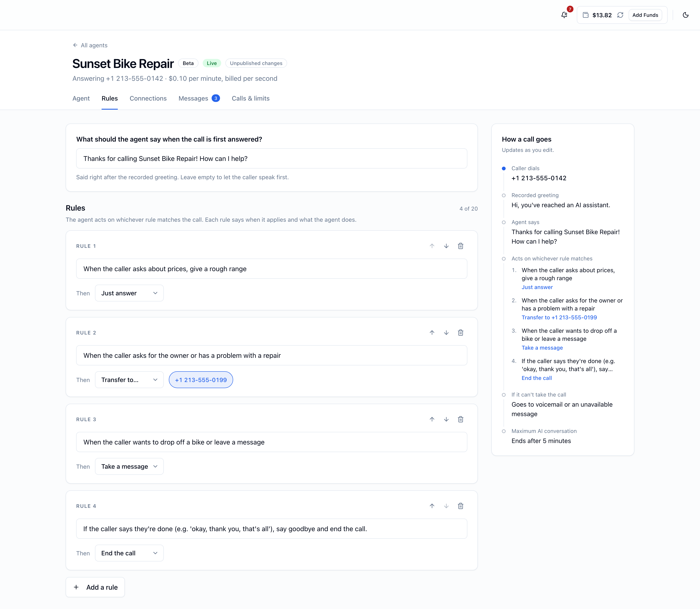
Task: Move Rule 4 up
Action: 432,506
